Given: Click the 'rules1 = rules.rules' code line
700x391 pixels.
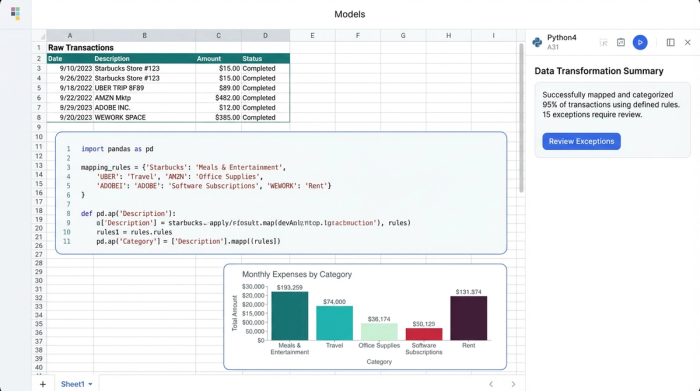Looking at the screenshot, I should [x=134, y=232].
